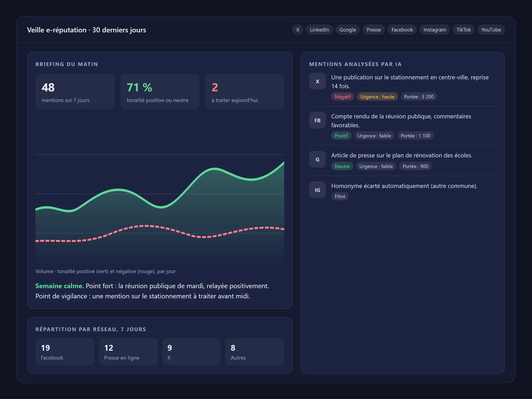Click the FB badge on the réunion publique mention
This screenshot has height=399, width=532.
pos(317,120)
